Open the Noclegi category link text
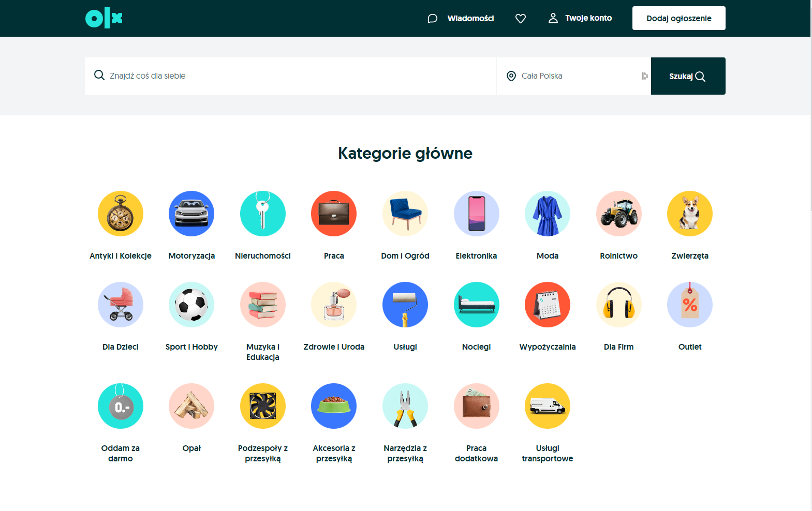812x511 pixels. click(477, 347)
